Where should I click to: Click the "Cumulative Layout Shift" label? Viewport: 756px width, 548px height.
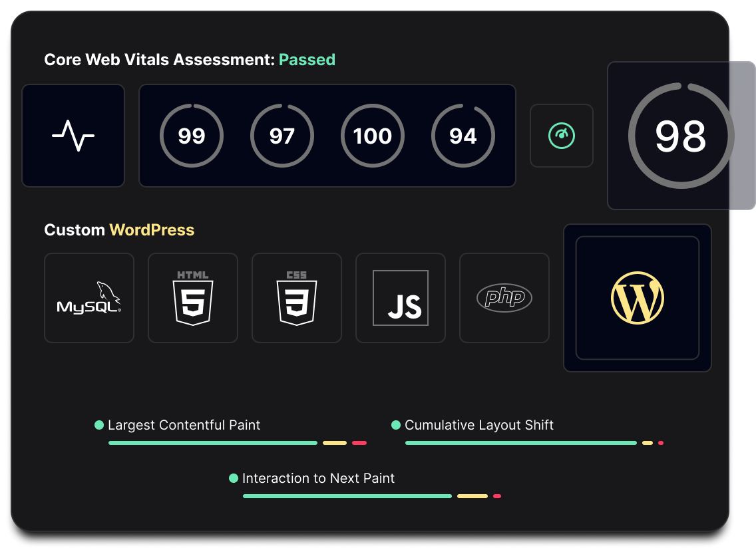[x=479, y=425]
